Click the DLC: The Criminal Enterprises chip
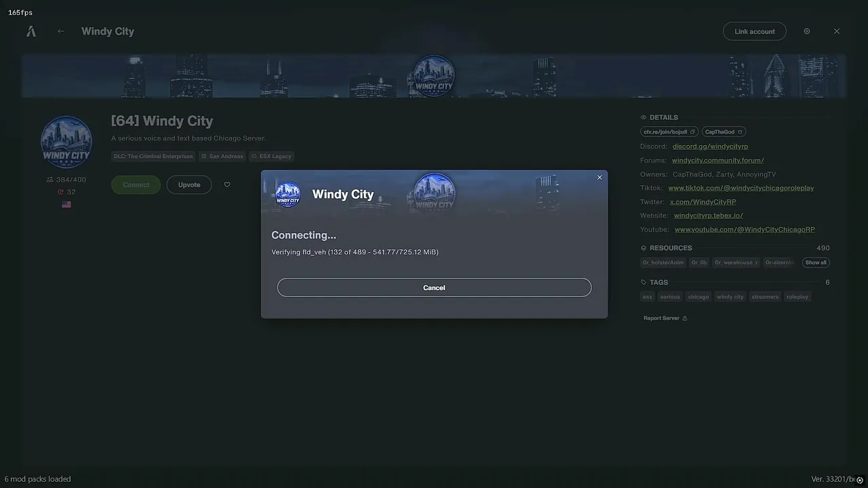This screenshot has width=868, height=488. (153, 157)
